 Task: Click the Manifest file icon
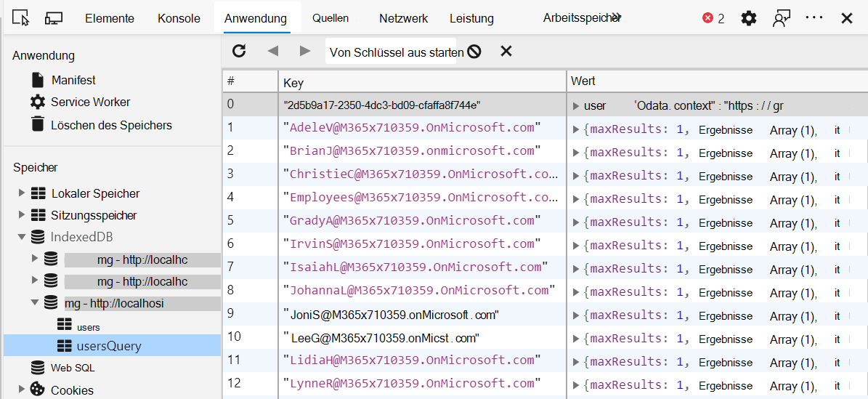click(x=38, y=80)
